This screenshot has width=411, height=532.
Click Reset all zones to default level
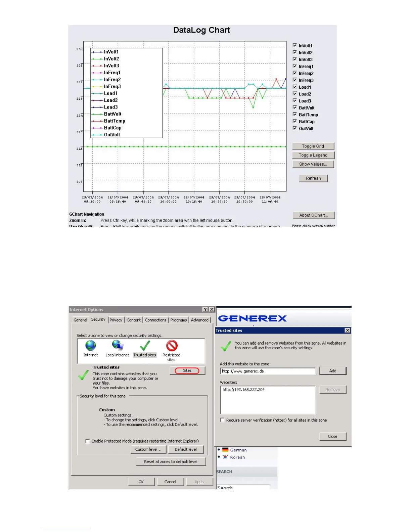click(171, 461)
